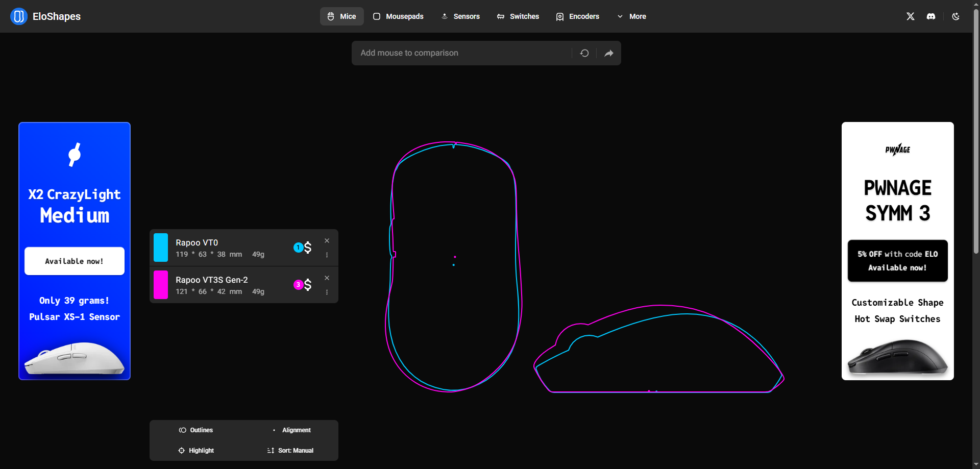Click the Pwnage logo in the ad

898,150
